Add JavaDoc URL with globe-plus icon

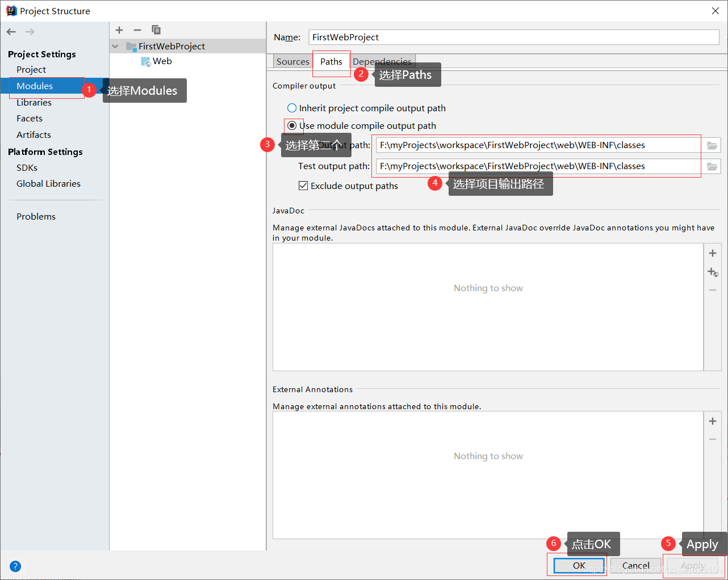(713, 272)
